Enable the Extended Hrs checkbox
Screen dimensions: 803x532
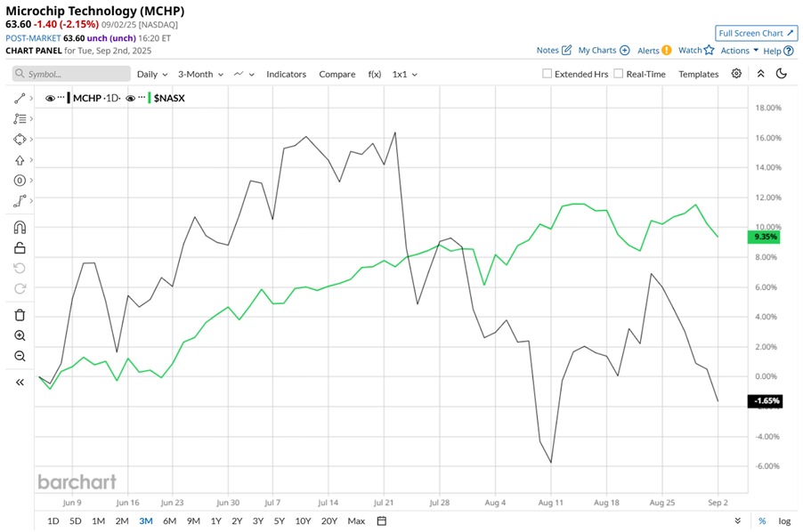coord(547,74)
